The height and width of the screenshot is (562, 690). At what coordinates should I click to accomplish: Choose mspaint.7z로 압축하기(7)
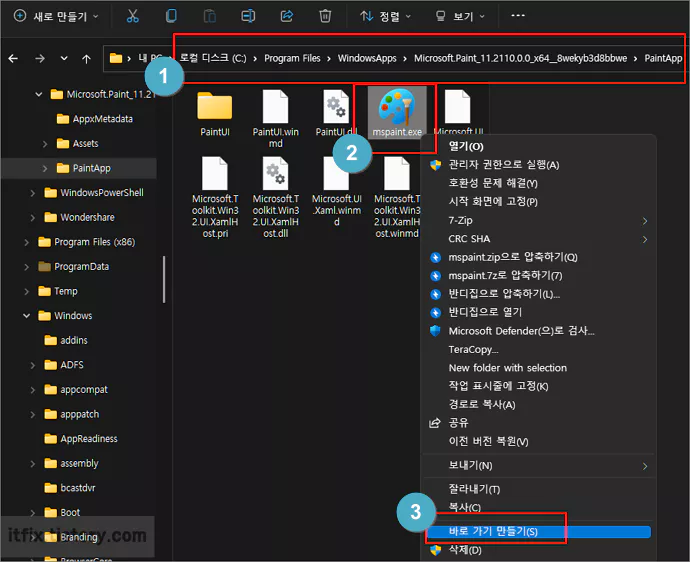(x=538, y=275)
